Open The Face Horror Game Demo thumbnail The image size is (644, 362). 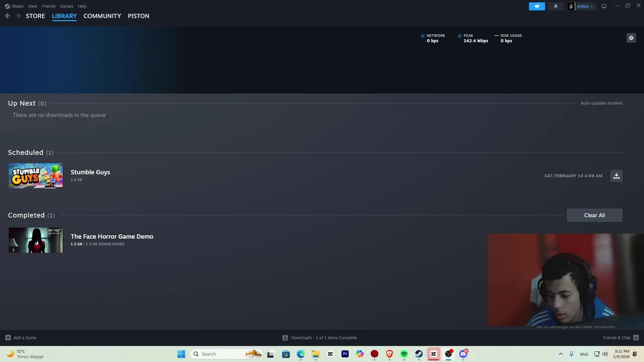(x=36, y=240)
